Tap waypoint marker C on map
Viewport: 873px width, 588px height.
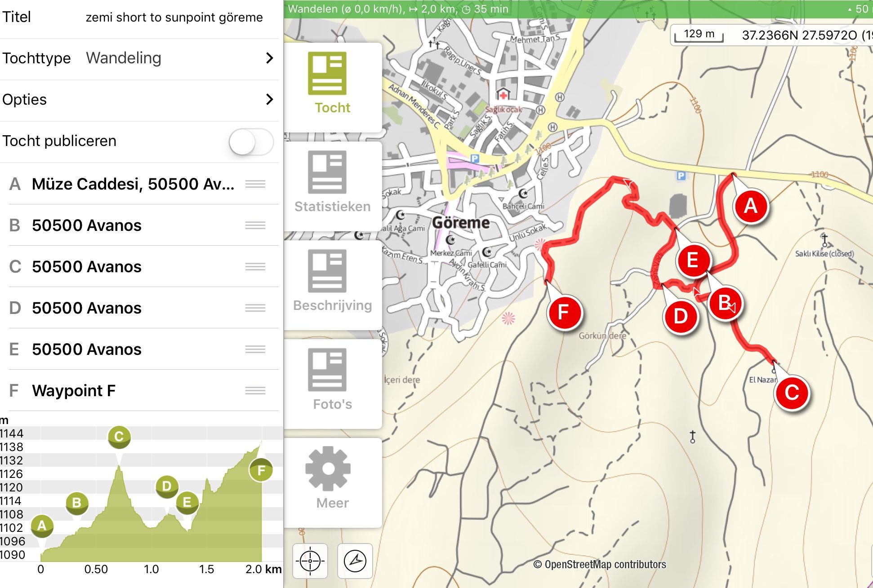792,393
